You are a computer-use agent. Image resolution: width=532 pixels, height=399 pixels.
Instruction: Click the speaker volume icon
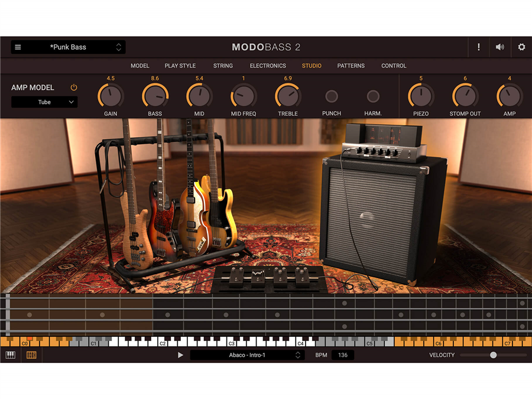click(x=500, y=47)
